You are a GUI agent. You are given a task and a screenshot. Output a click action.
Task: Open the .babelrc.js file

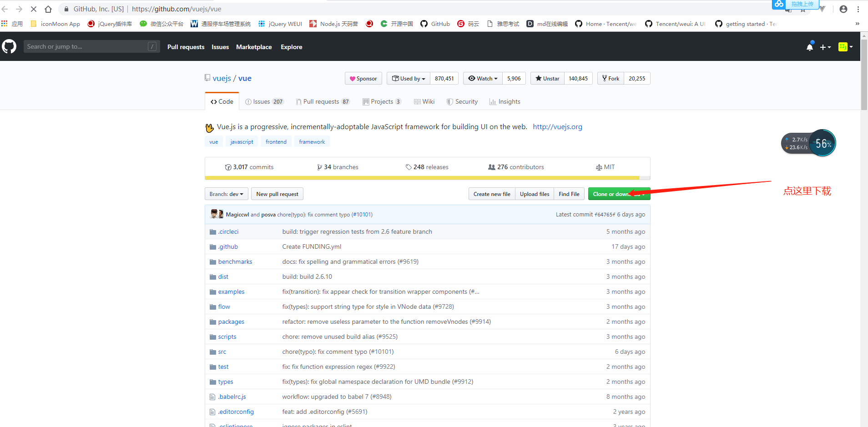coord(232,397)
